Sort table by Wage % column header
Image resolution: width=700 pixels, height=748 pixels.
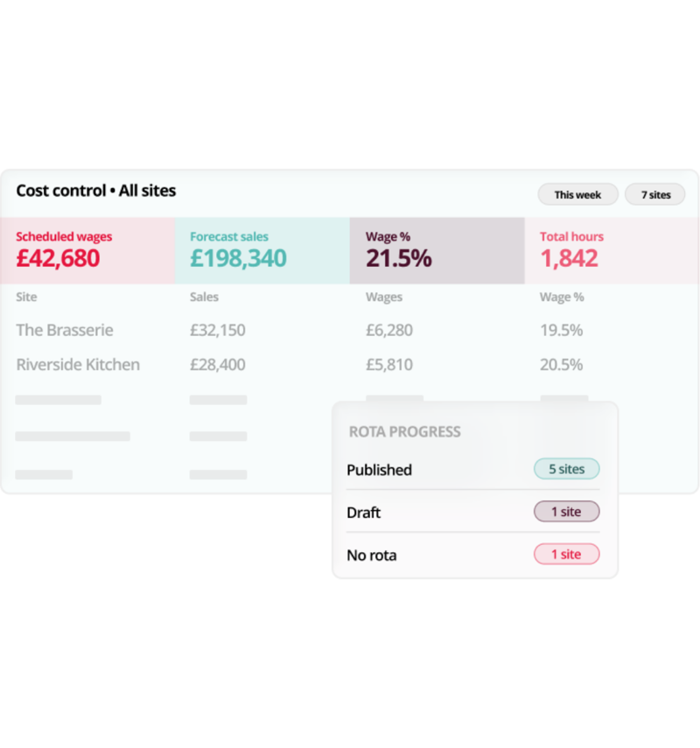coord(562,297)
